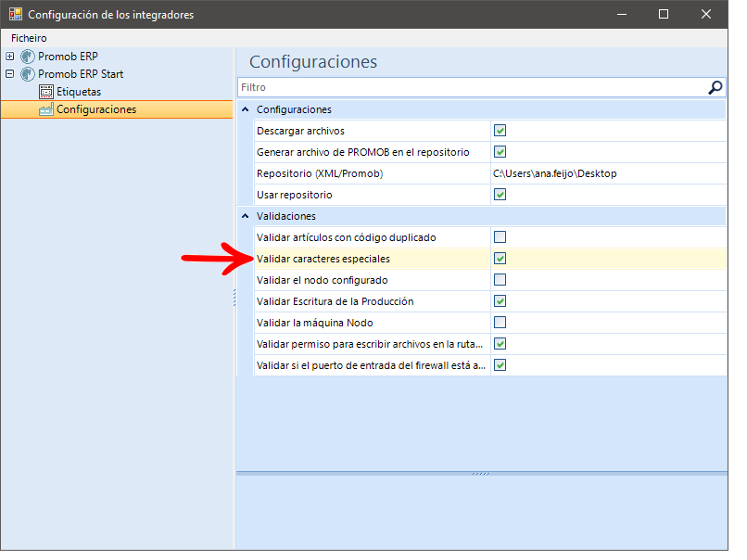747x560 pixels.
Task: Enable Validar la máquina Nodo checkbox
Action: pyautogui.click(x=500, y=322)
